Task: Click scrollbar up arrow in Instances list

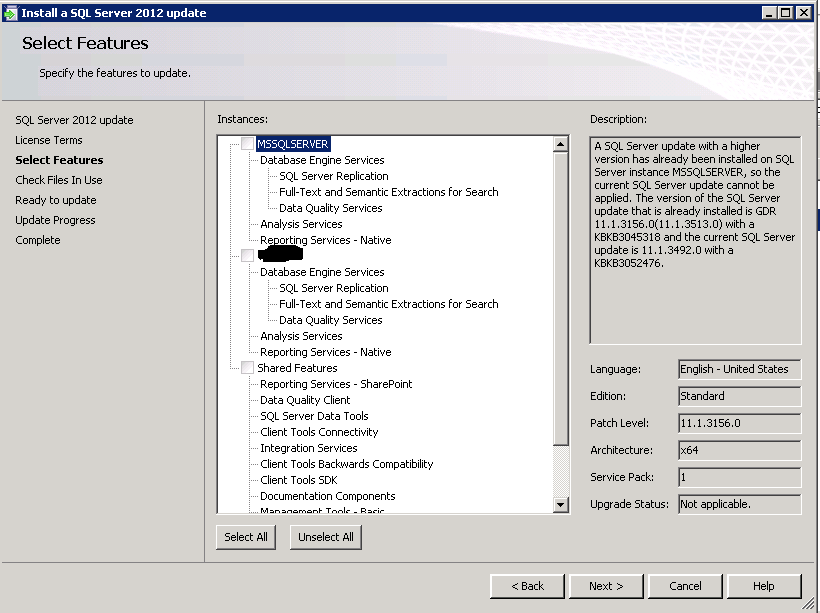Action: [x=561, y=144]
